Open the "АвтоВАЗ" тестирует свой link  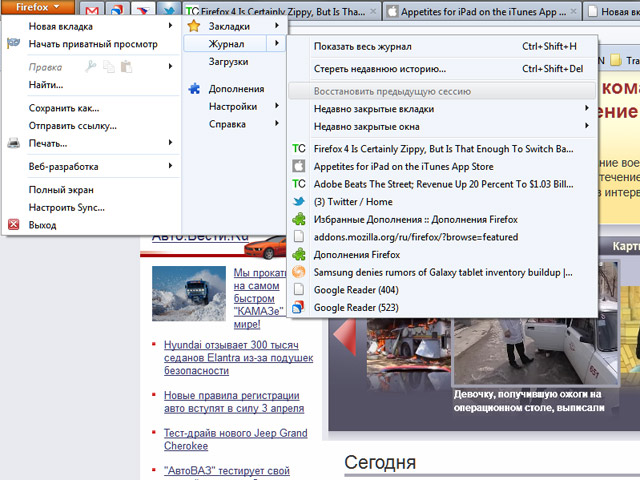point(227,471)
